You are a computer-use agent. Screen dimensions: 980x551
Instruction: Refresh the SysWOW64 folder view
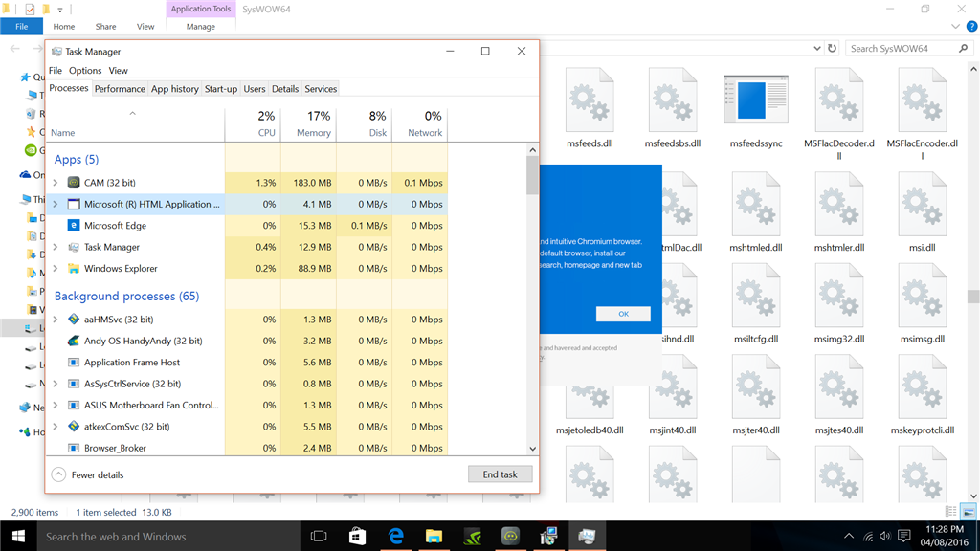point(832,48)
